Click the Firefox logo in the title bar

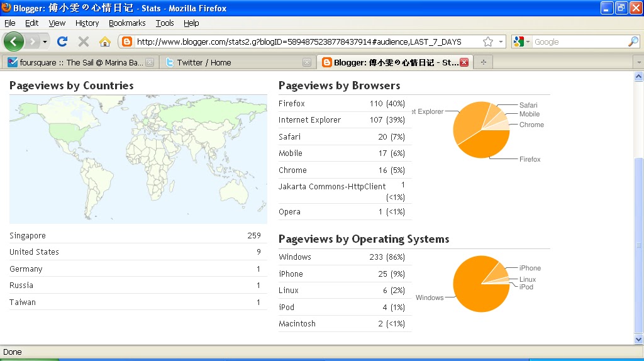click(6, 8)
